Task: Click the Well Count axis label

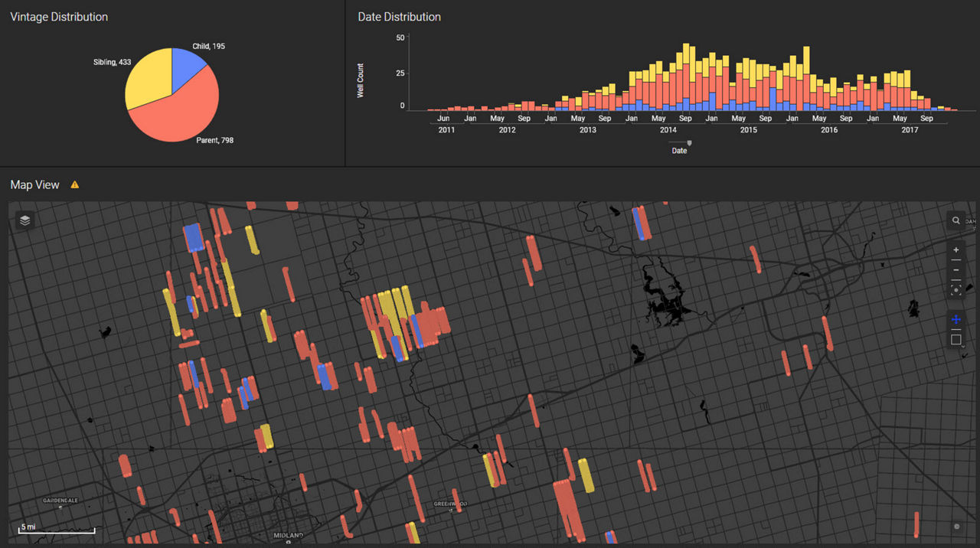Action: point(361,81)
